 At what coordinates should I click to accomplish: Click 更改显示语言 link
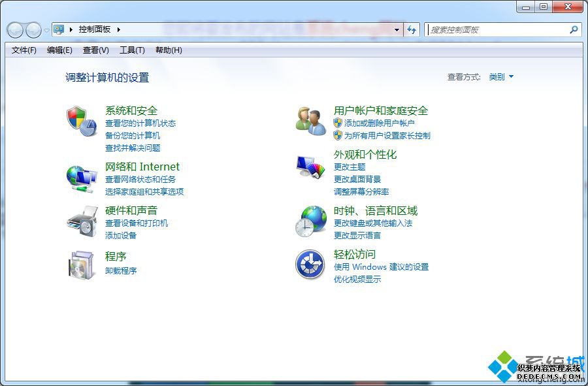tap(357, 235)
